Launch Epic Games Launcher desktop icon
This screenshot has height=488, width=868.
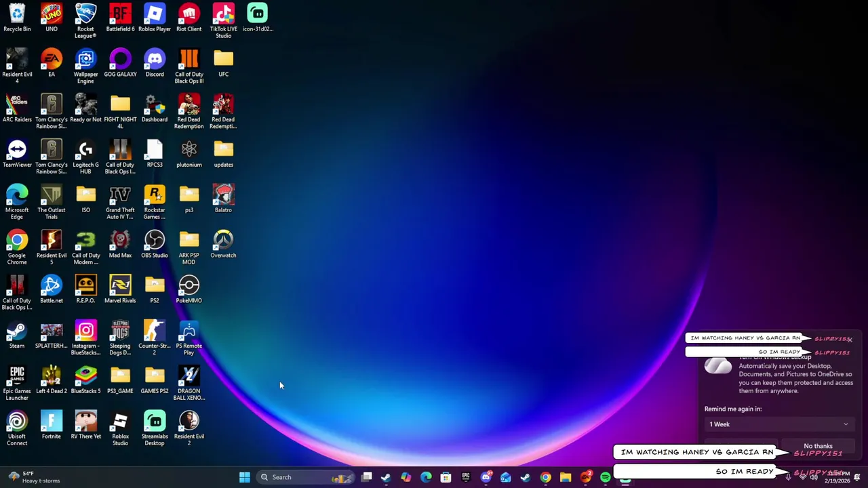click(x=17, y=384)
